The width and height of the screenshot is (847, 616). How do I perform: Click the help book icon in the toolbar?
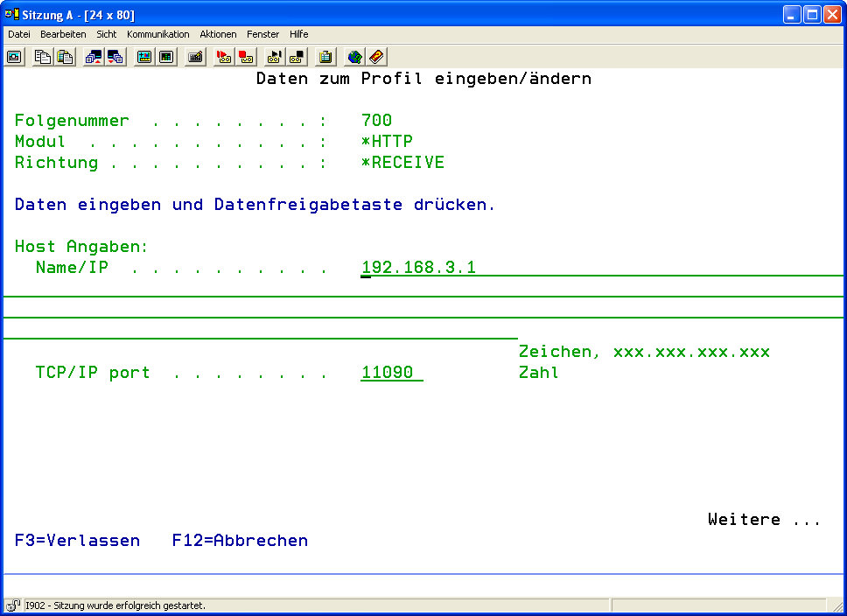click(376, 57)
